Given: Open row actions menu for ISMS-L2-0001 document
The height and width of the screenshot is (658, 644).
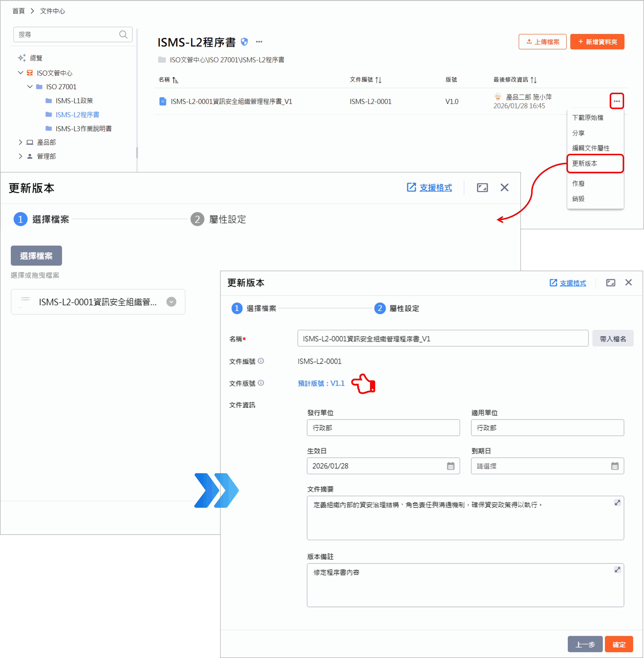Looking at the screenshot, I should pyautogui.click(x=616, y=101).
